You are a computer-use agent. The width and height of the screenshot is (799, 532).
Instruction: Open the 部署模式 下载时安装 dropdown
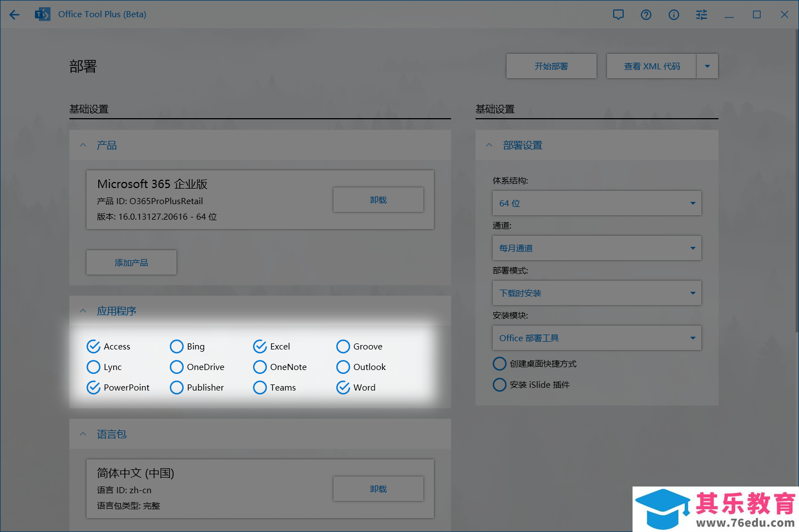point(597,293)
